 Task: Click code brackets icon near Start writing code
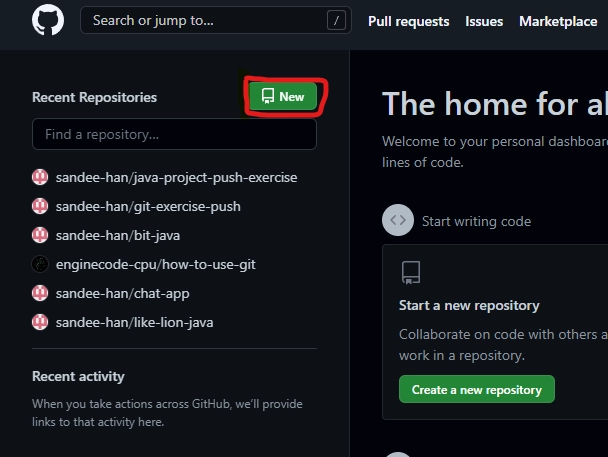pos(398,221)
